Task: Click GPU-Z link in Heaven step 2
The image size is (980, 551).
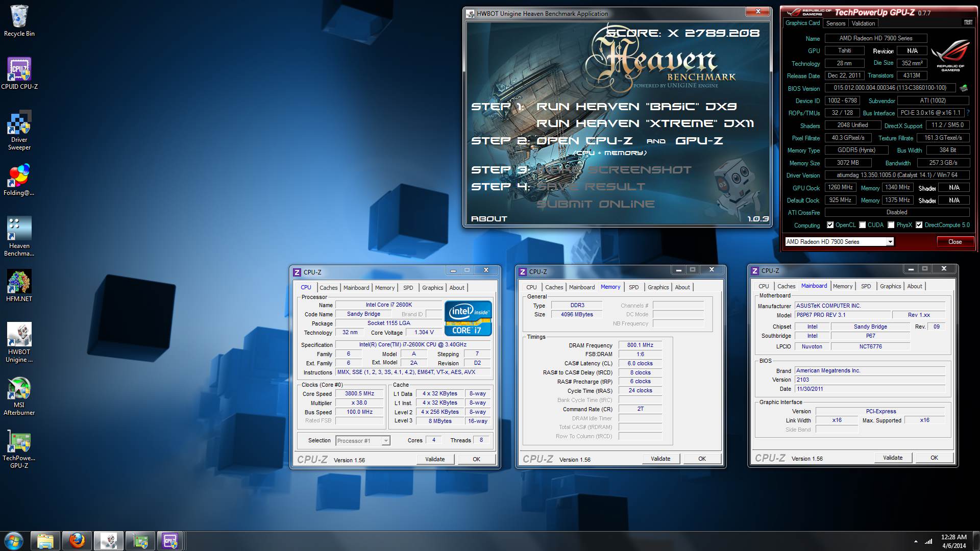Action: (699, 141)
